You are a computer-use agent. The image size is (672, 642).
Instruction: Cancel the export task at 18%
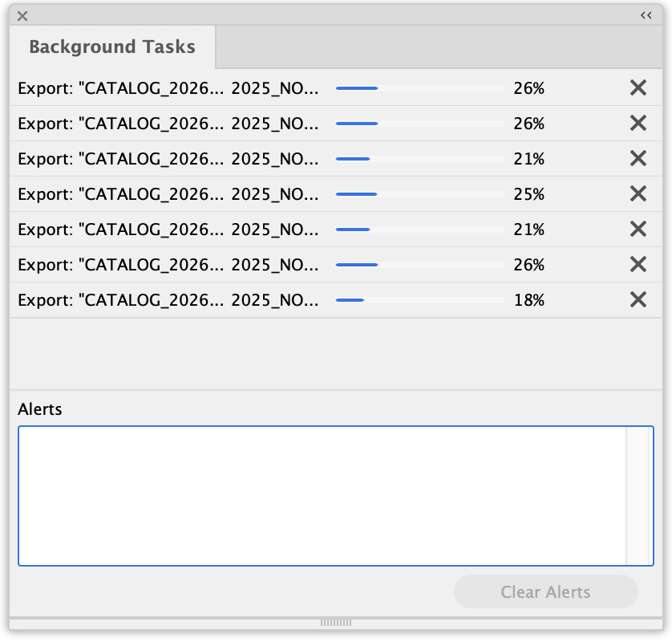point(638,300)
